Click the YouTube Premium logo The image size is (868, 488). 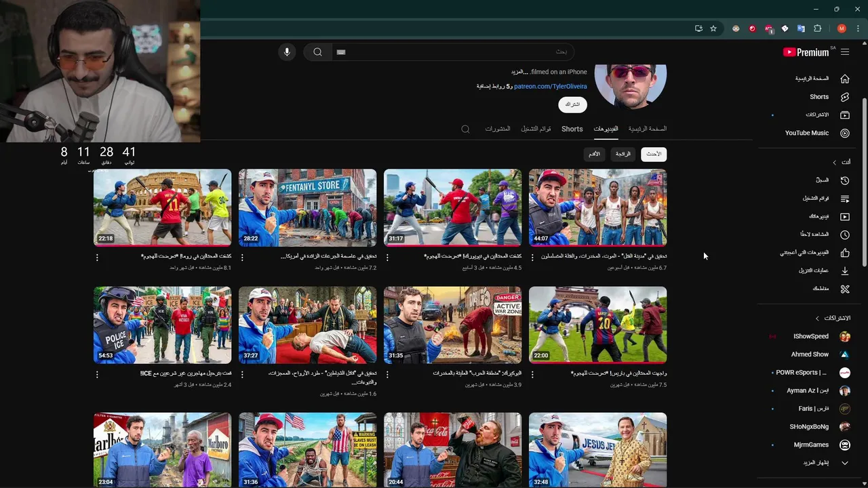[806, 52]
